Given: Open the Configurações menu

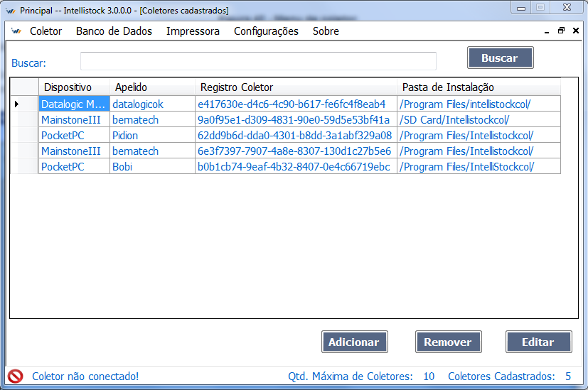Looking at the screenshot, I should coord(266,31).
